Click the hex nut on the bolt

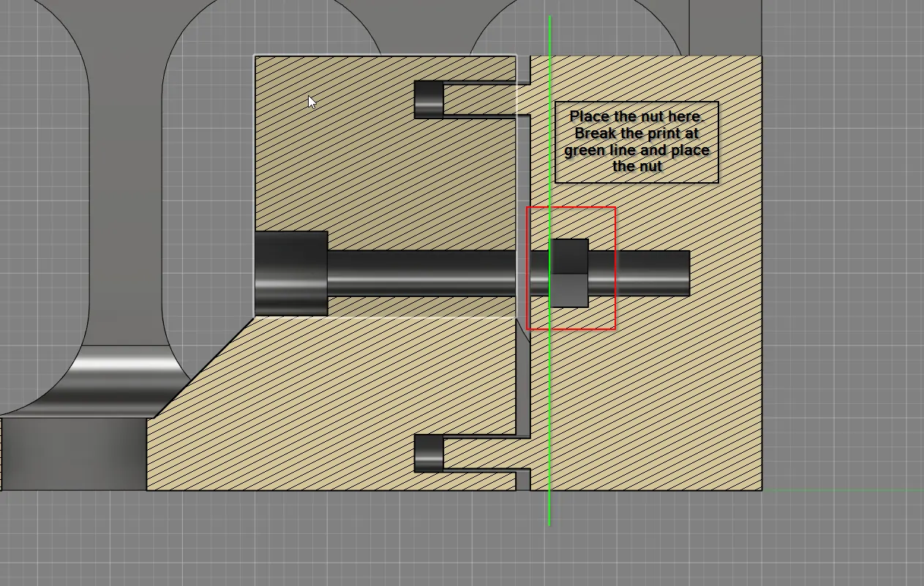pyautogui.click(x=569, y=273)
